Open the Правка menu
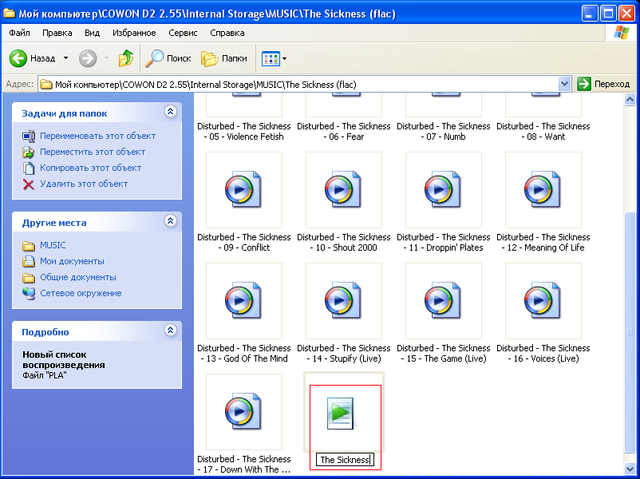Viewport: 640px width, 479px height. [57, 33]
